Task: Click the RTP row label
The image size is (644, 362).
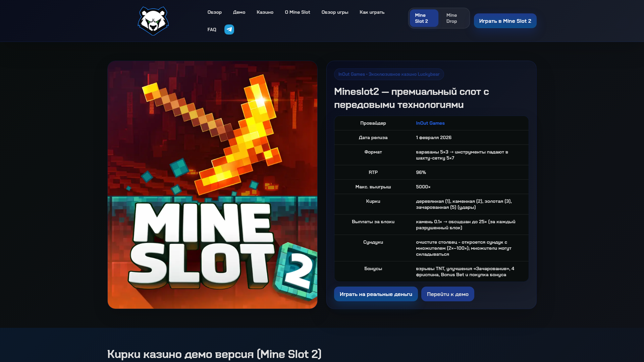Action: pos(373,172)
